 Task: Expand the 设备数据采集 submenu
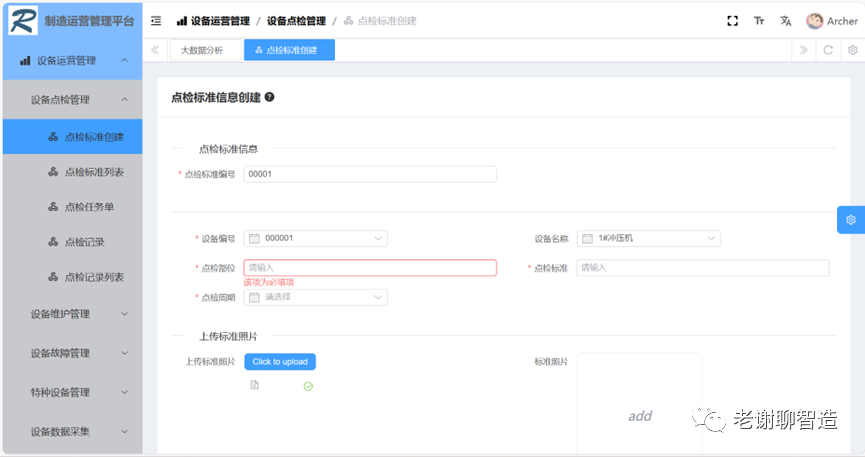[72, 431]
